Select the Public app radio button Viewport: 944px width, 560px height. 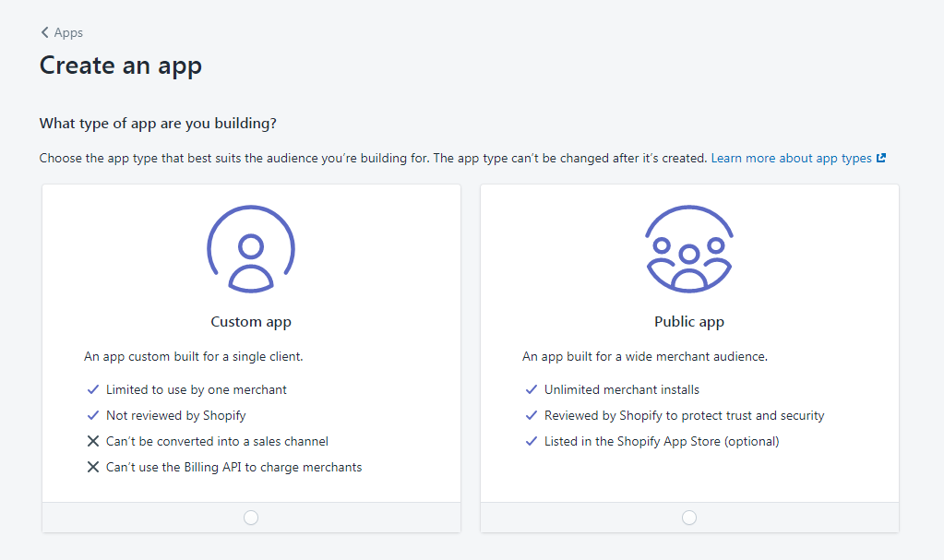click(688, 518)
